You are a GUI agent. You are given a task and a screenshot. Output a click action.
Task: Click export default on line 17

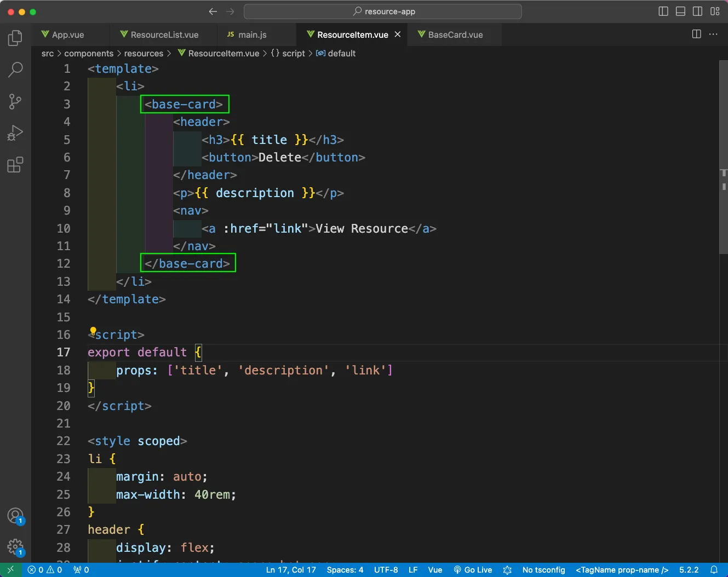pyautogui.click(x=137, y=353)
